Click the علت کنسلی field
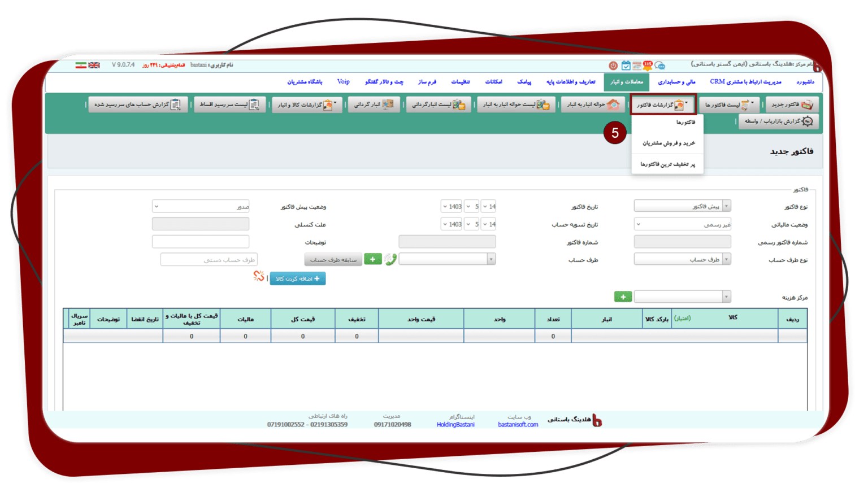Image resolution: width=868 pixels, height=488 pixels. 201,224
